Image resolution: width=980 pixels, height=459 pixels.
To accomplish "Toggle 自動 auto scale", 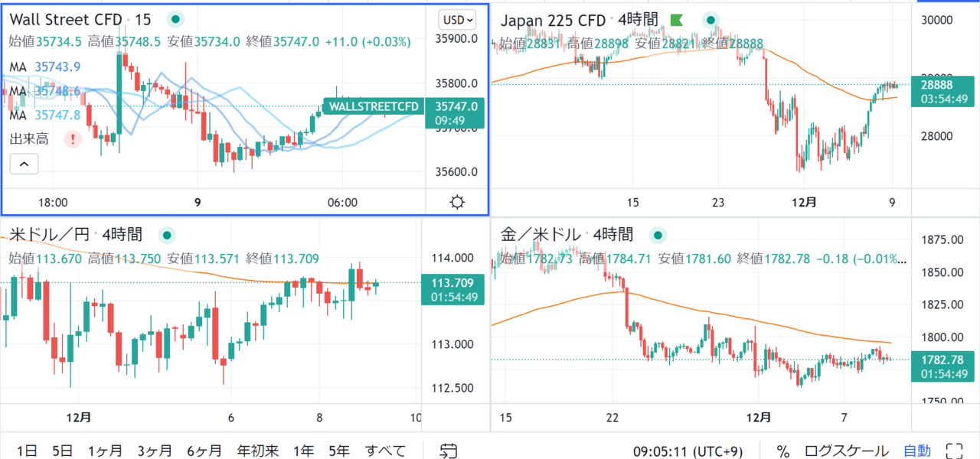I will pyautogui.click(x=917, y=451).
